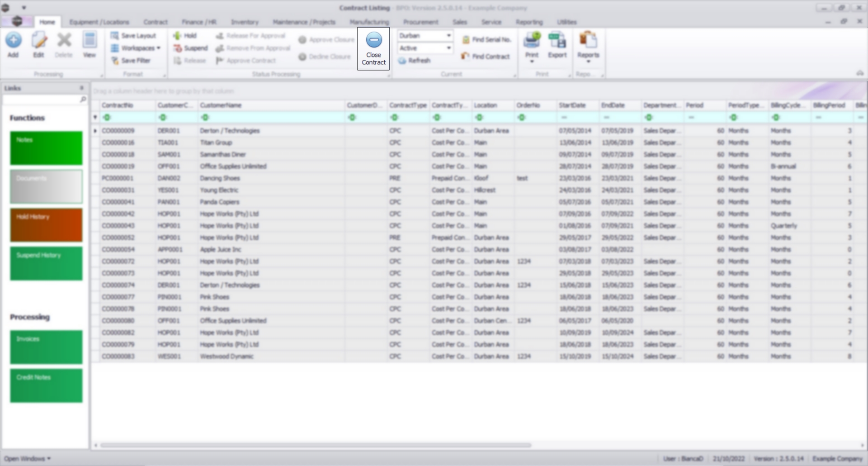Click the Release status button
This screenshot has width=868, height=466.
click(x=189, y=60)
